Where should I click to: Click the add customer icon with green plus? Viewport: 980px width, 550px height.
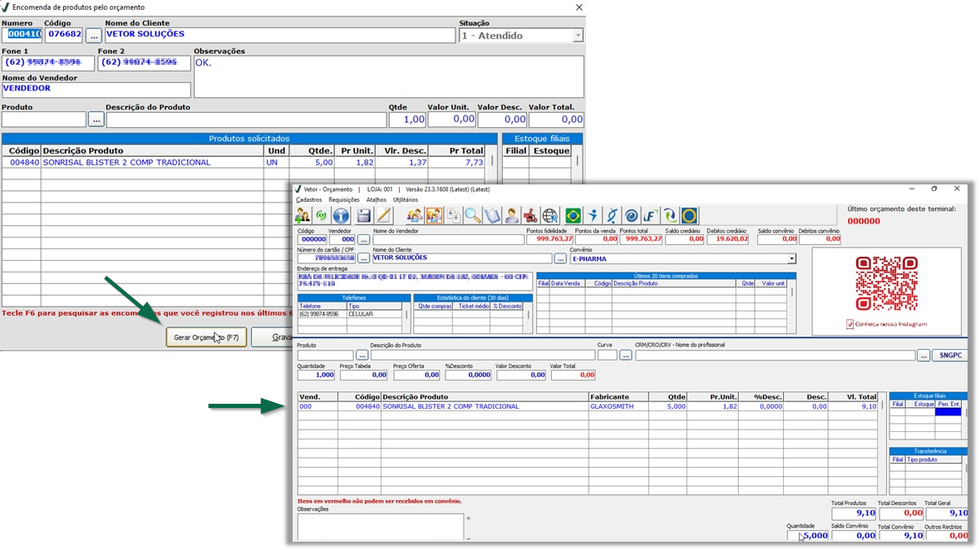[x=303, y=216]
